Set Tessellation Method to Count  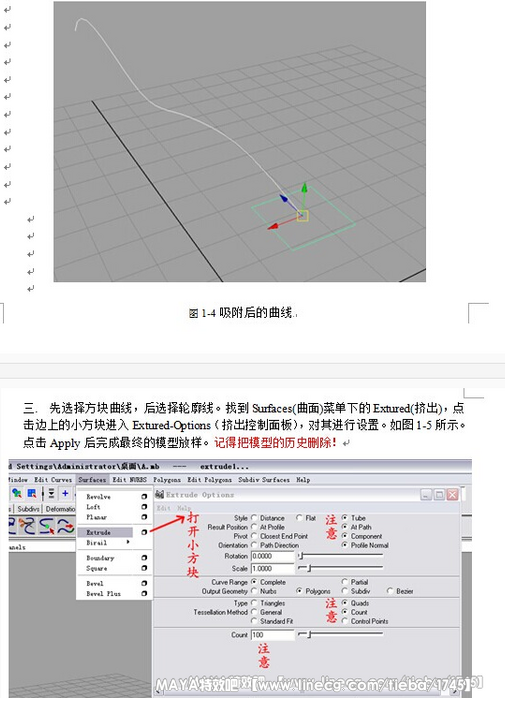(x=345, y=612)
